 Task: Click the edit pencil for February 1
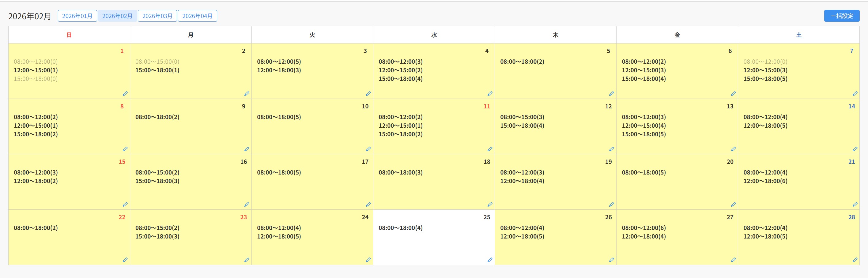[125, 94]
